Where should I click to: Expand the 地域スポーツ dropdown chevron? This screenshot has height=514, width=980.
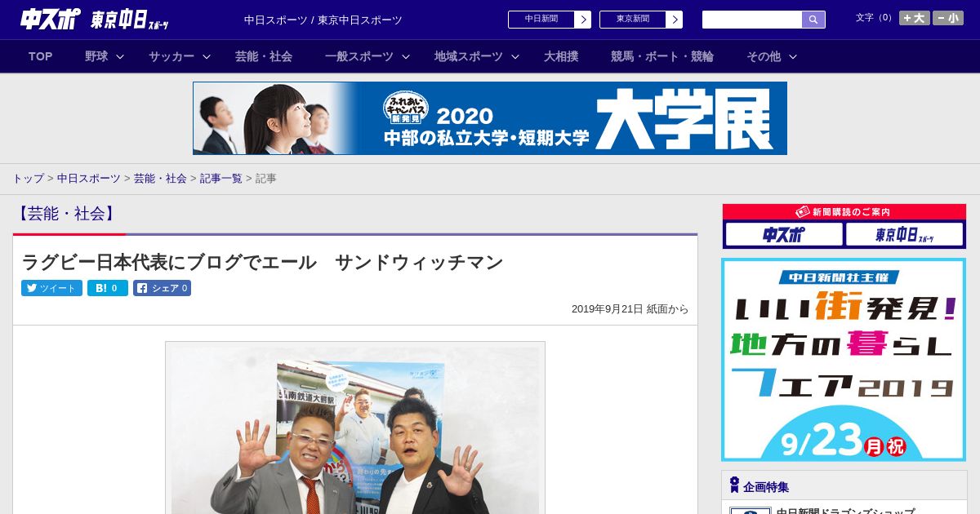pyautogui.click(x=515, y=56)
